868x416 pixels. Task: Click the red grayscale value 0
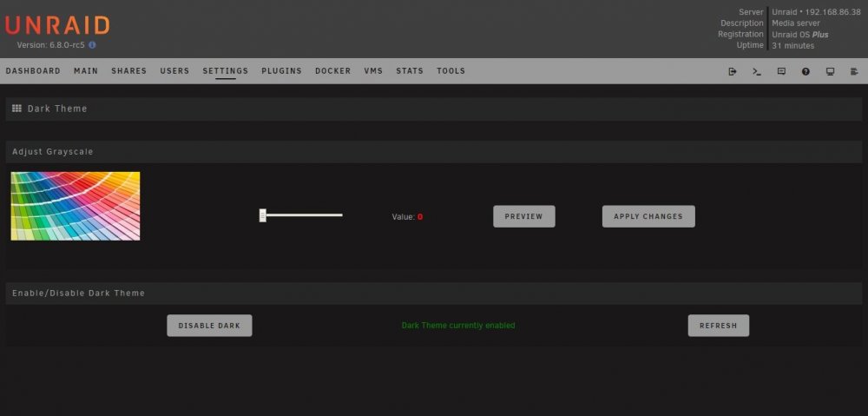tap(420, 217)
